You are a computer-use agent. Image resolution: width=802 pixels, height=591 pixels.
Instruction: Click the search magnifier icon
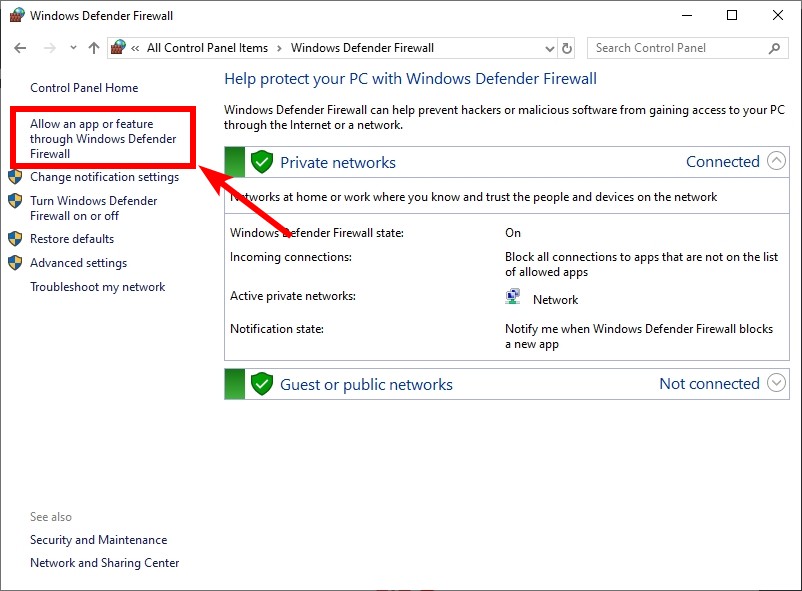click(774, 48)
